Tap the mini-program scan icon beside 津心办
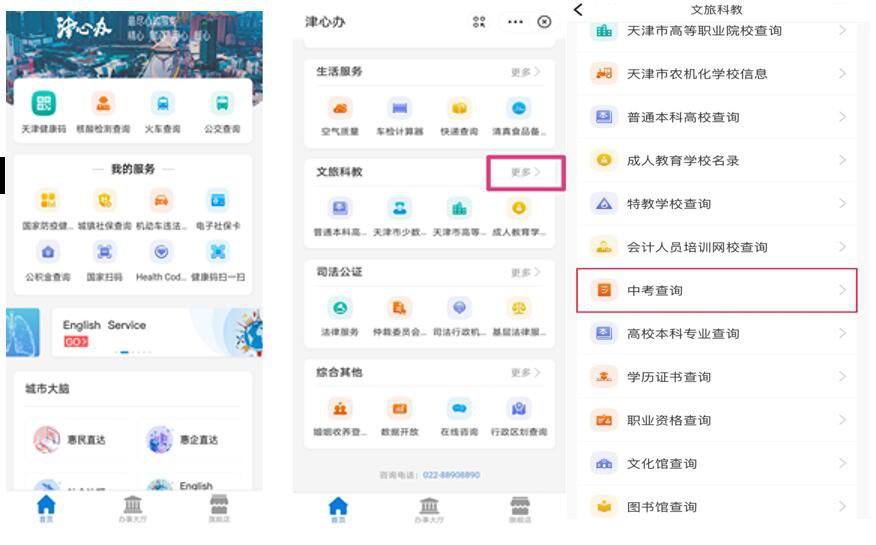Screen dimensions: 876x545 pos(479,22)
